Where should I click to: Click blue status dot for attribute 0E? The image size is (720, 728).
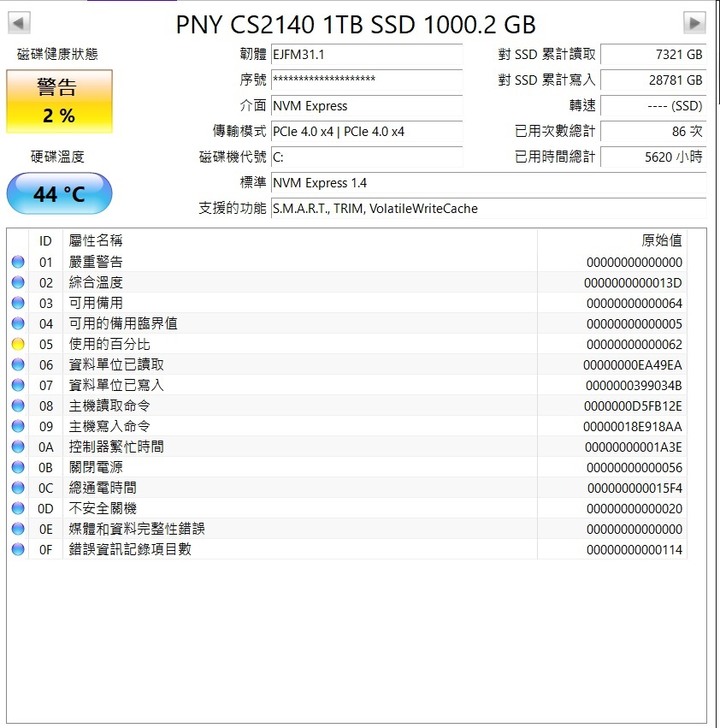coord(18,529)
